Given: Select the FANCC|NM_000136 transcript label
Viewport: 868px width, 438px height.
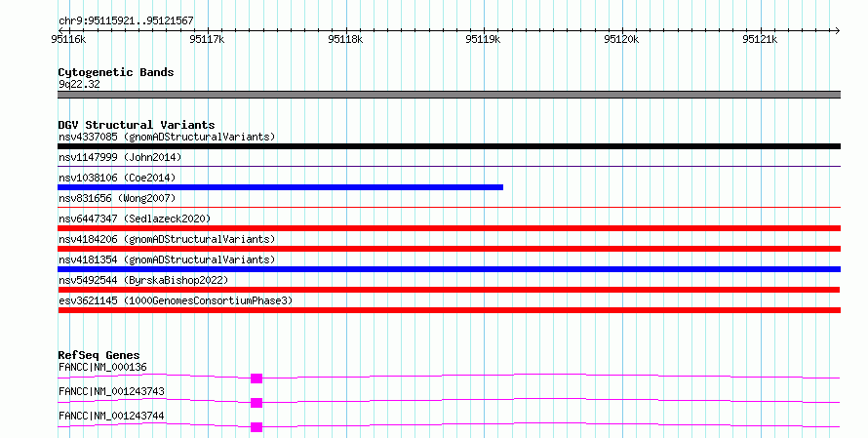Looking at the screenshot, I should click(x=102, y=367).
